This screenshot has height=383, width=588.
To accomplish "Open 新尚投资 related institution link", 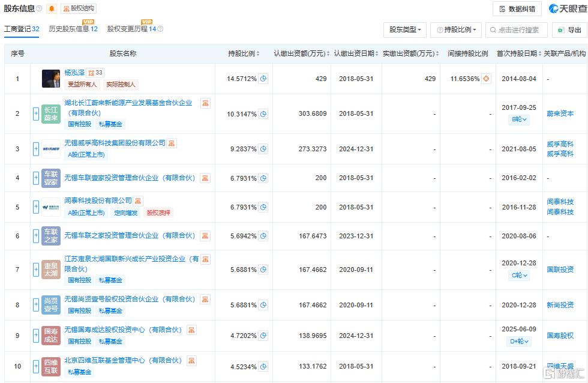I will point(560,305).
